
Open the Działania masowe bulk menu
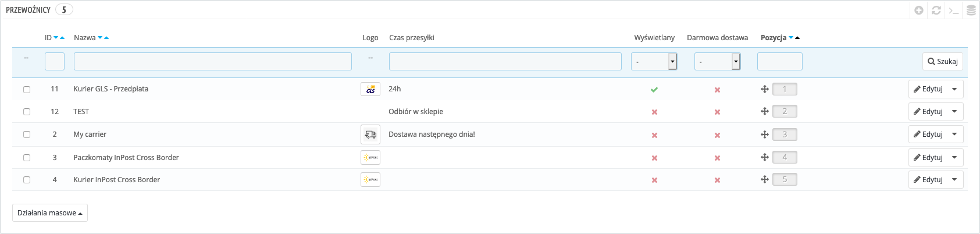50,213
